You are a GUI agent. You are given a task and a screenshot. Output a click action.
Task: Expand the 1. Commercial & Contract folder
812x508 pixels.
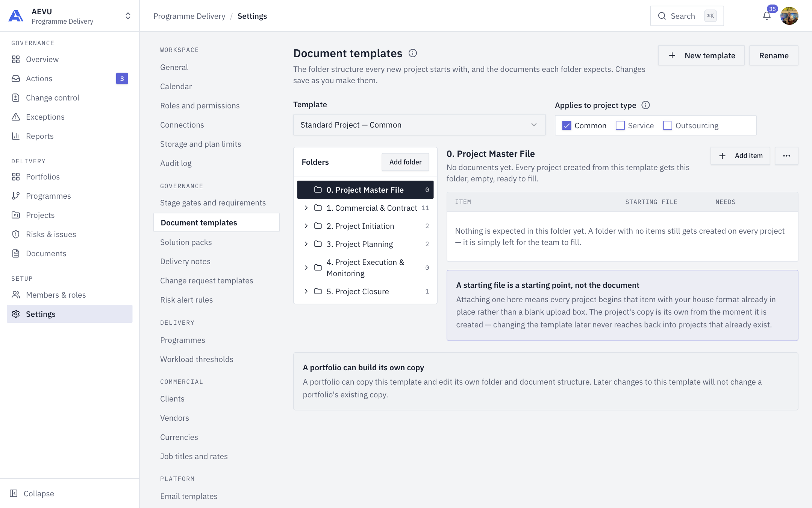[306, 208]
